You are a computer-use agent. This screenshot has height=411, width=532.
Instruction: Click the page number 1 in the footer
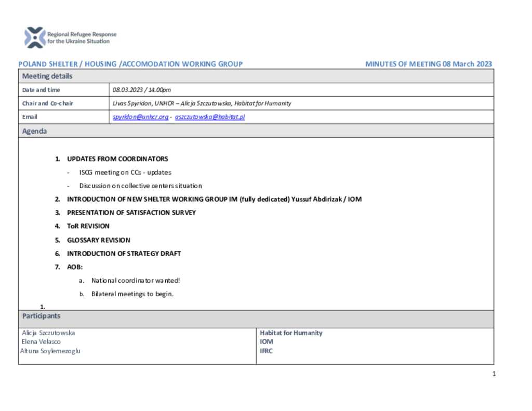(x=494, y=374)
